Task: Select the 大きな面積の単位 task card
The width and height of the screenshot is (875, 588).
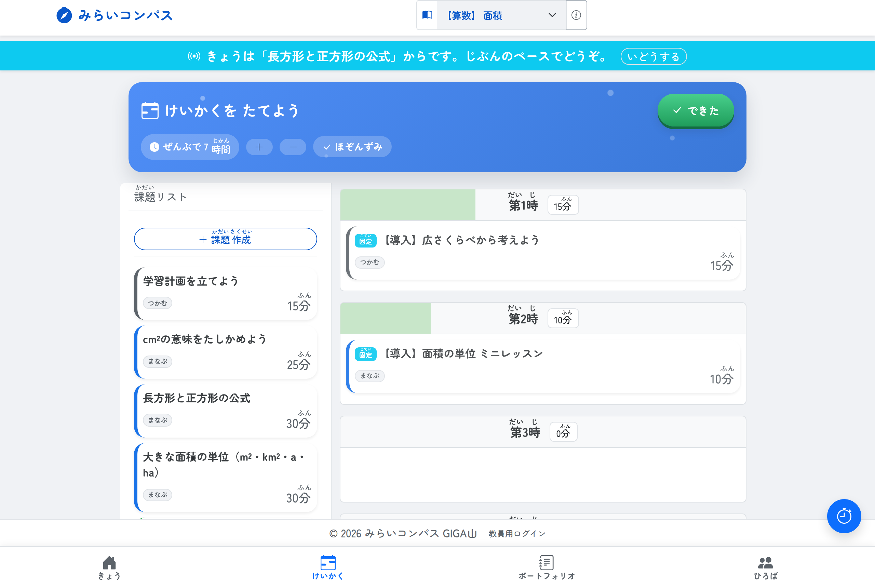Action: [x=225, y=477]
